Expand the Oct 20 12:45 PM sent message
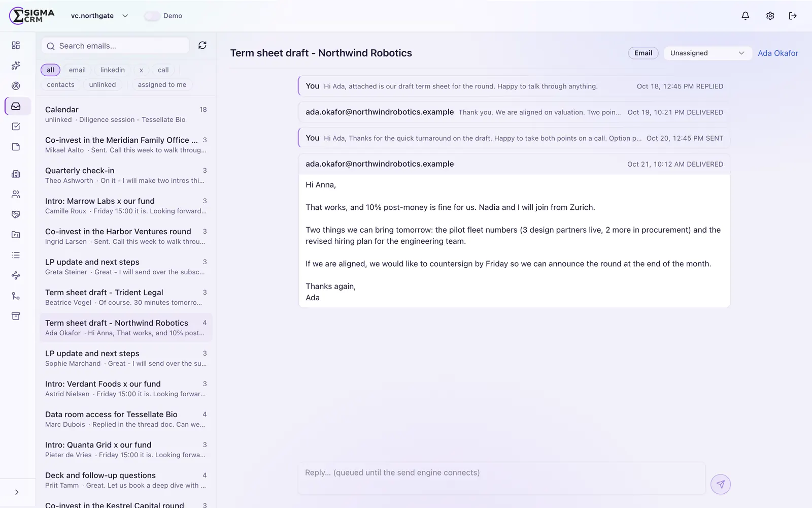The image size is (812, 508). (514, 138)
